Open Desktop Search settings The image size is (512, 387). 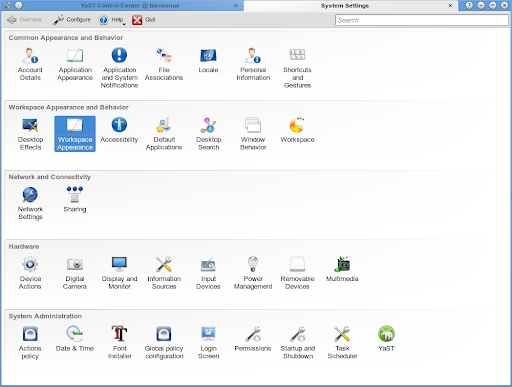(x=208, y=134)
